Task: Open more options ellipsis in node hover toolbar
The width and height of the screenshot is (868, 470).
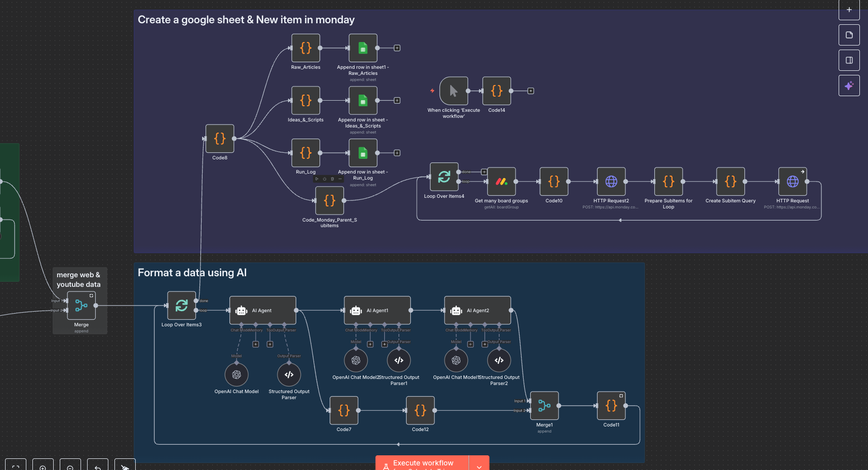Action: pyautogui.click(x=340, y=179)
